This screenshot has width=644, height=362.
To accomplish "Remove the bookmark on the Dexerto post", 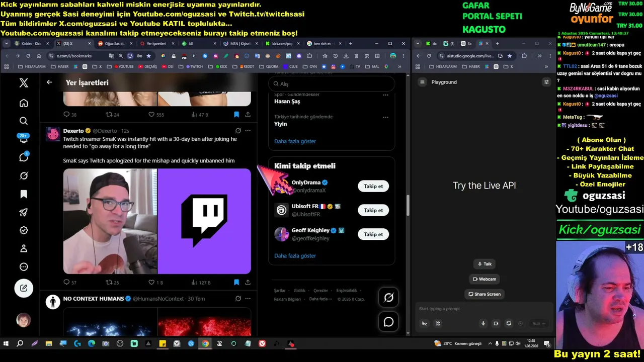I will [x=236, y=283].
